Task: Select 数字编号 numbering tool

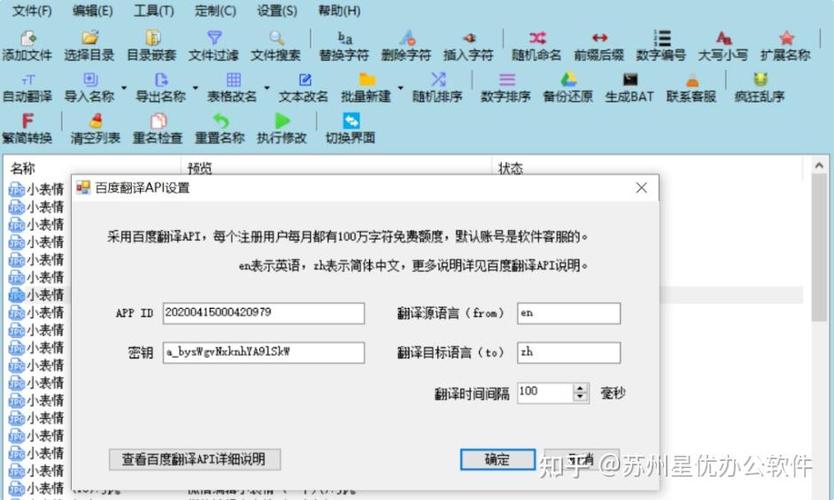Action: [661, 46]
